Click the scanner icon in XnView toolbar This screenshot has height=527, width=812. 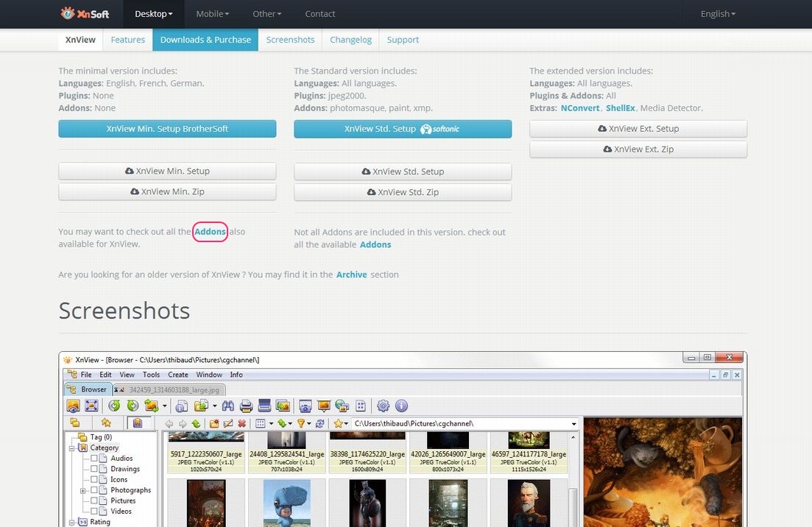click(x=264, y=406)
